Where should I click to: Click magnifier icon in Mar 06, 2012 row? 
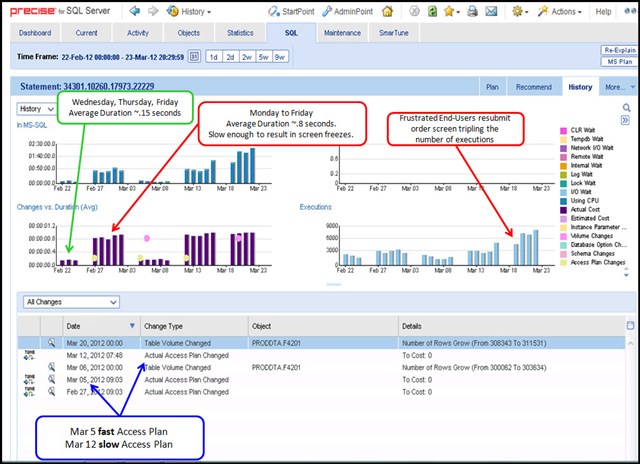coord(51,367)
